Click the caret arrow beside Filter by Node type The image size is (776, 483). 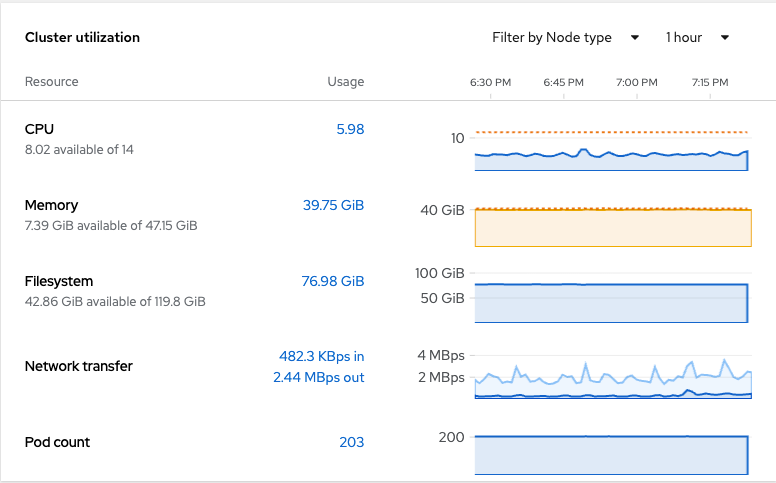pos(635,38)
